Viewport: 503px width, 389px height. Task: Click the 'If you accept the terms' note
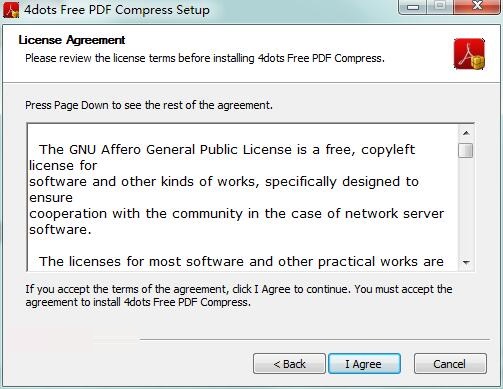pos(239,295)
